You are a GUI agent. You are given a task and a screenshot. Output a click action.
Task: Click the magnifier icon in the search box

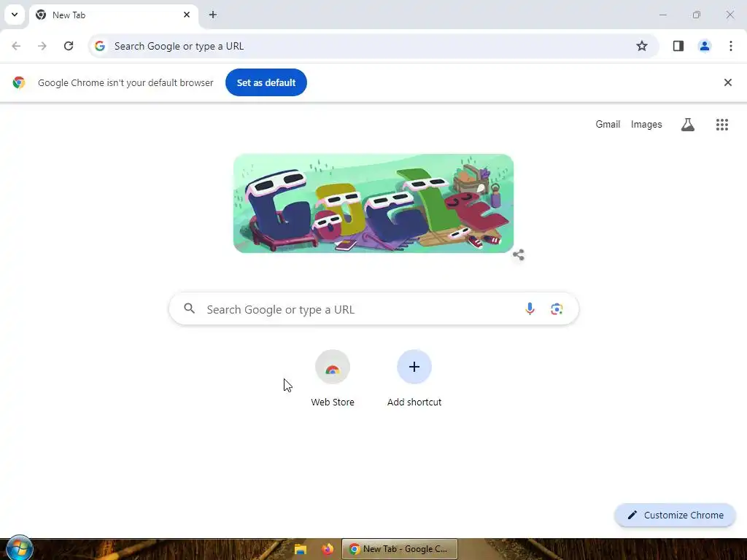pos(190,308)
